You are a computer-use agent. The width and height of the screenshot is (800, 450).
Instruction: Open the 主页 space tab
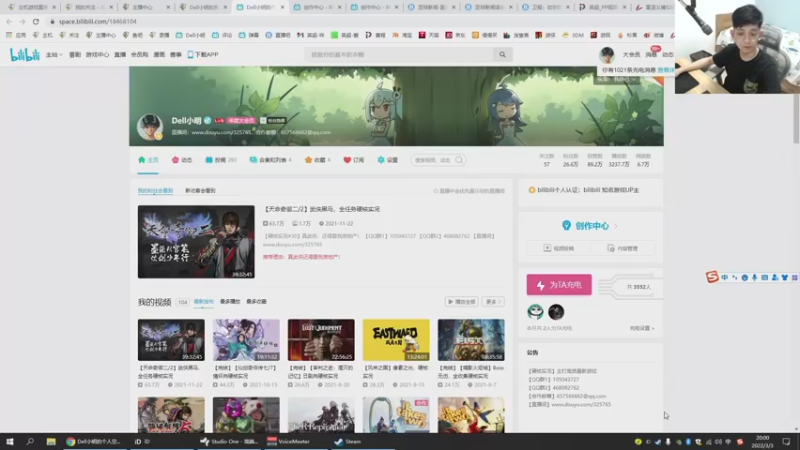pos(148,160)
